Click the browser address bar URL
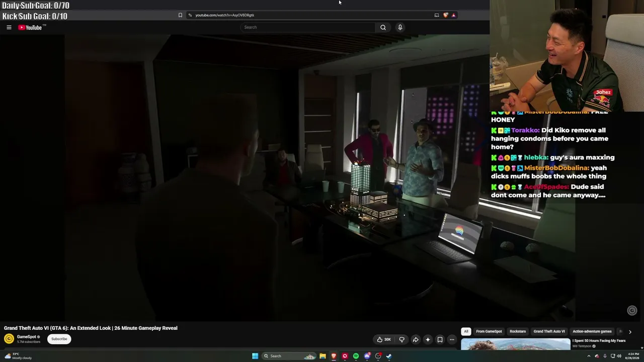The image size is (644, 362). (225, 15)
